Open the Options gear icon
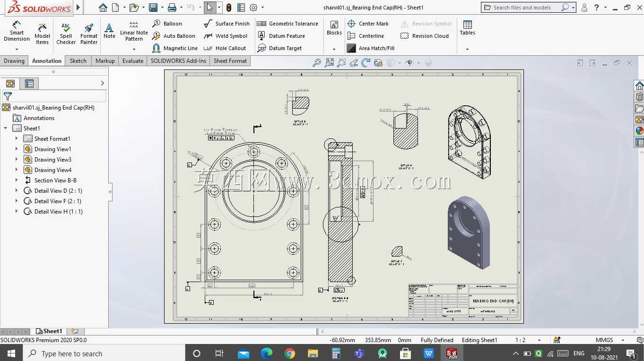 [253, 8]
